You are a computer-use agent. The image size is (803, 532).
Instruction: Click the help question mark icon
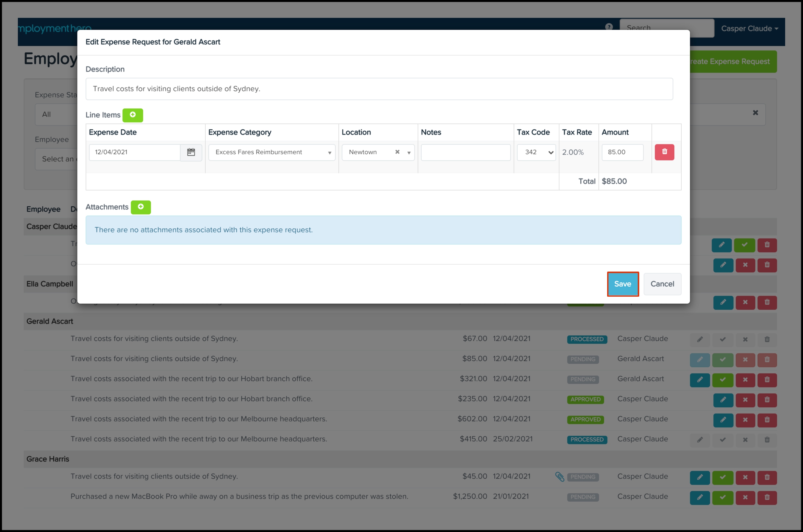(609, 27)
